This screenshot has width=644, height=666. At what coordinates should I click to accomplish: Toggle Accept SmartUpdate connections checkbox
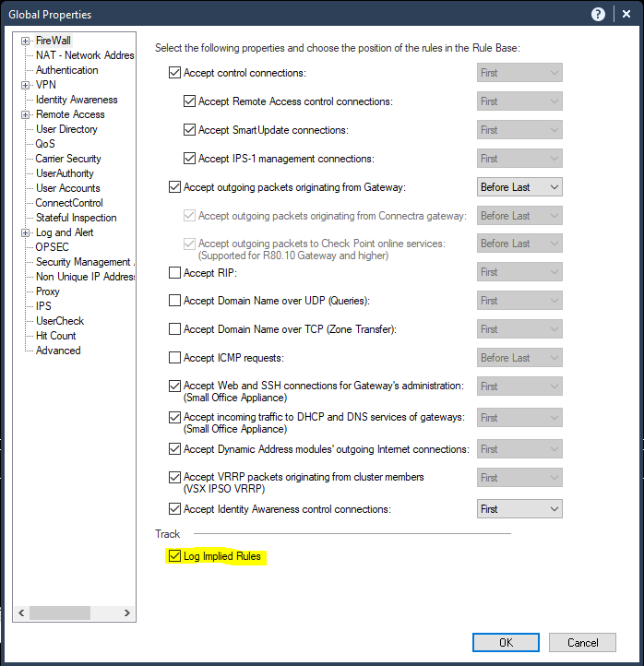[x=190, y=130]
